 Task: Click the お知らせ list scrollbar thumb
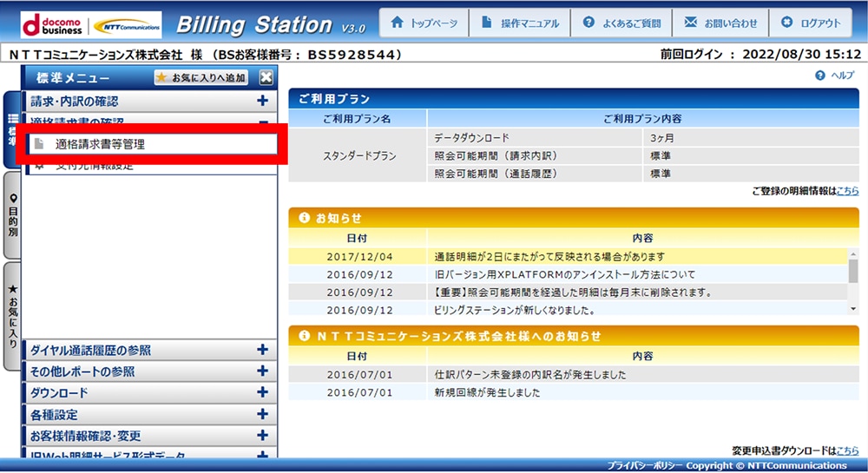pos(853,271)
